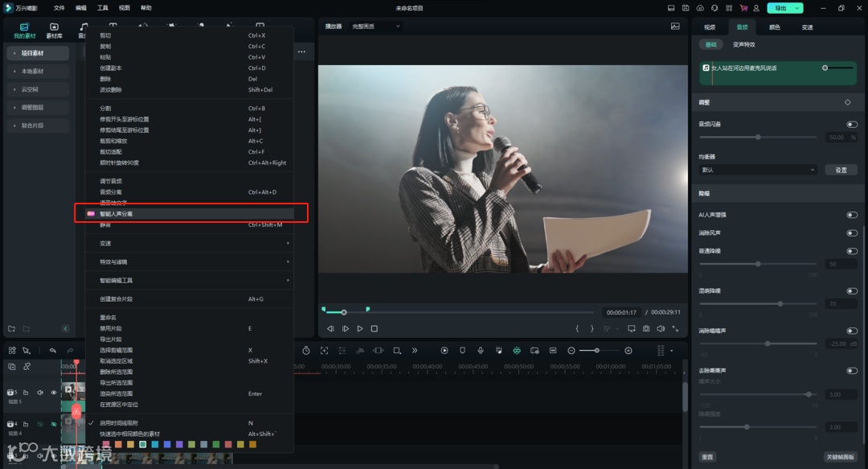Expand the 智能编辑工具 submenu in context menu
868x469 pixels.
coord(190,281)
